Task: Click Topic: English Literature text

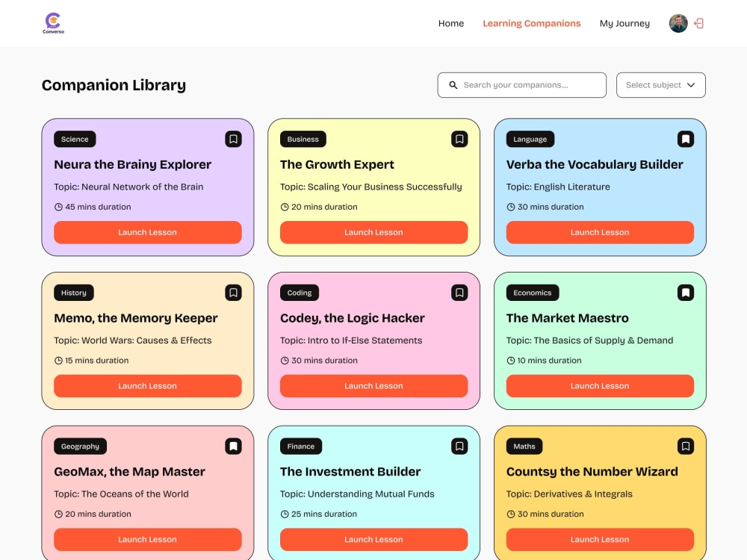Action: [x=558, y=187]
